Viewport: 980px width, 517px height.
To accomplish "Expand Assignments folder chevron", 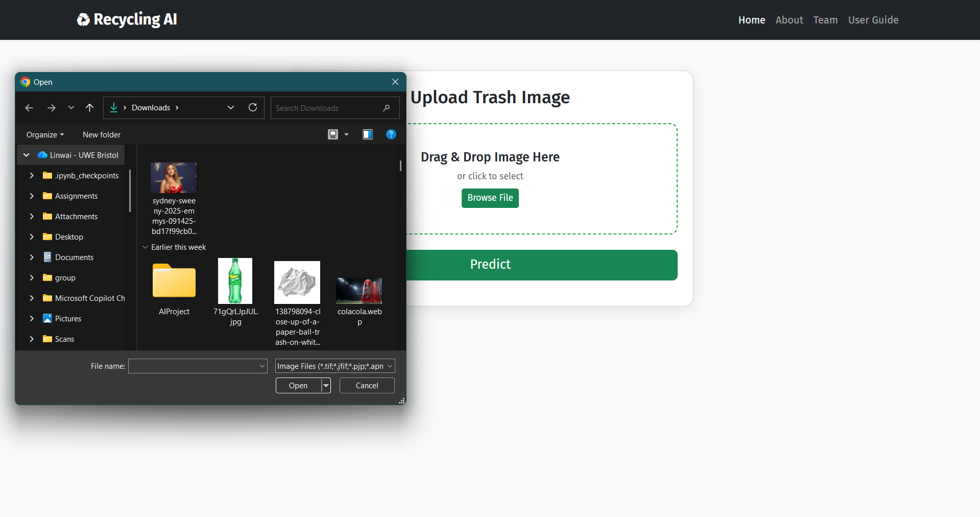I will 32,196.
